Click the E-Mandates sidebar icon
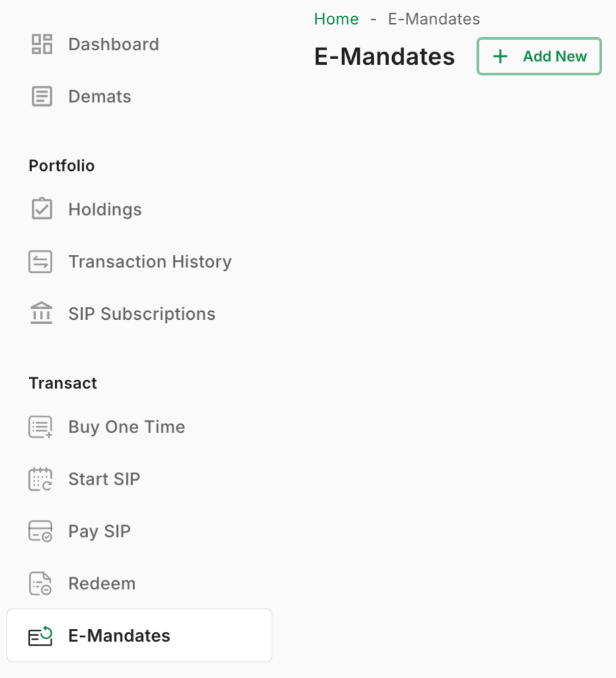 coord(40,636)
